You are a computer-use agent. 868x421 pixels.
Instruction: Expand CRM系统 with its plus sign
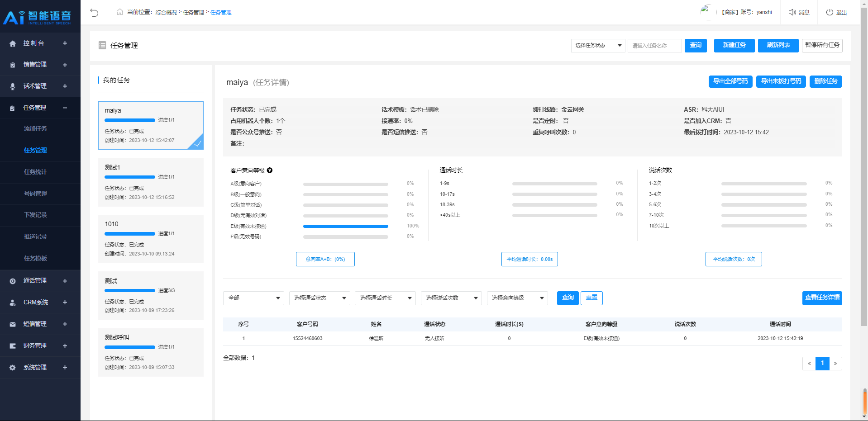[65, 303]
